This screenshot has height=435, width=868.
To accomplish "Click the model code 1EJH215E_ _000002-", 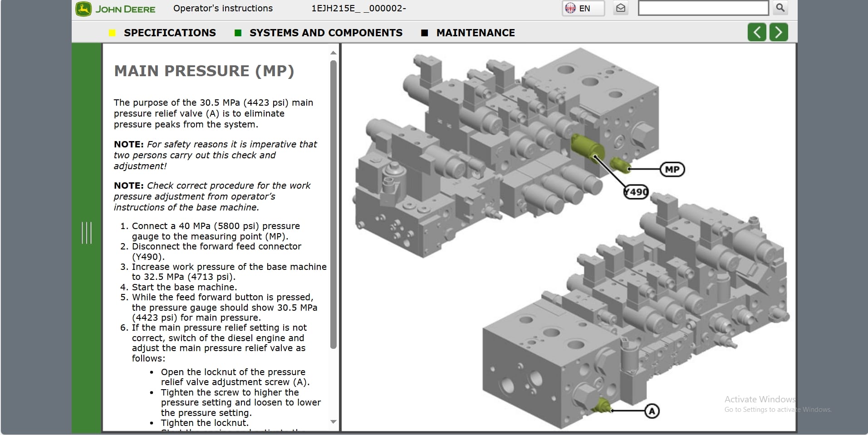I will click(358, 8).
